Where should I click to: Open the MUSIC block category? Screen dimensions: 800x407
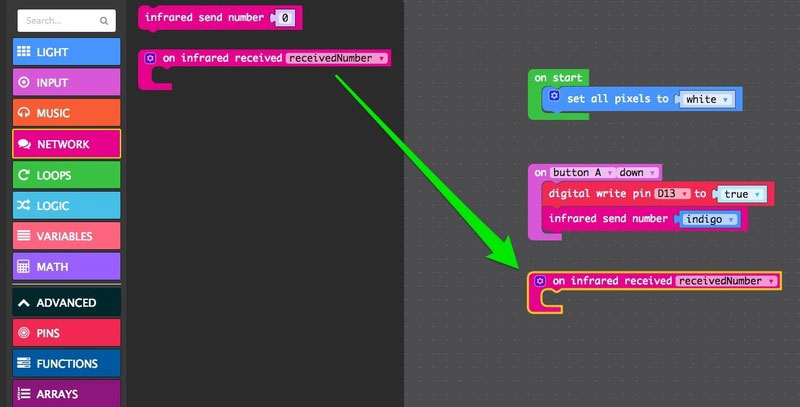pos(66,114)
